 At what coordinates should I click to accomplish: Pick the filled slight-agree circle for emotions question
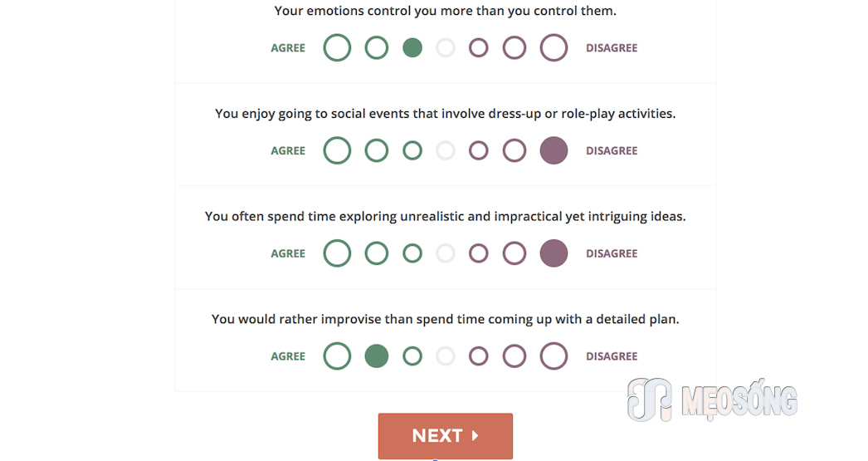[412, 47]
